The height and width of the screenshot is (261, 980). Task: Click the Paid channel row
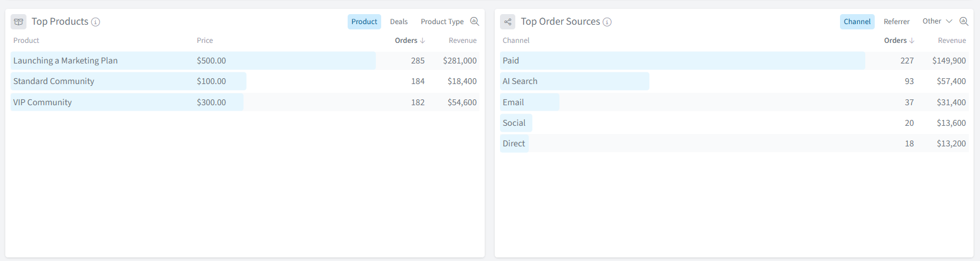tap(511, 61)
